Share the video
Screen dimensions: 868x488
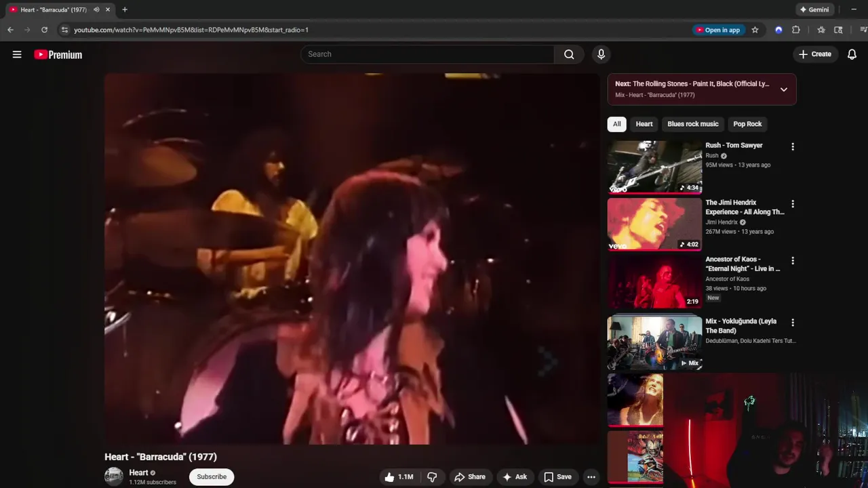[469, 476]
